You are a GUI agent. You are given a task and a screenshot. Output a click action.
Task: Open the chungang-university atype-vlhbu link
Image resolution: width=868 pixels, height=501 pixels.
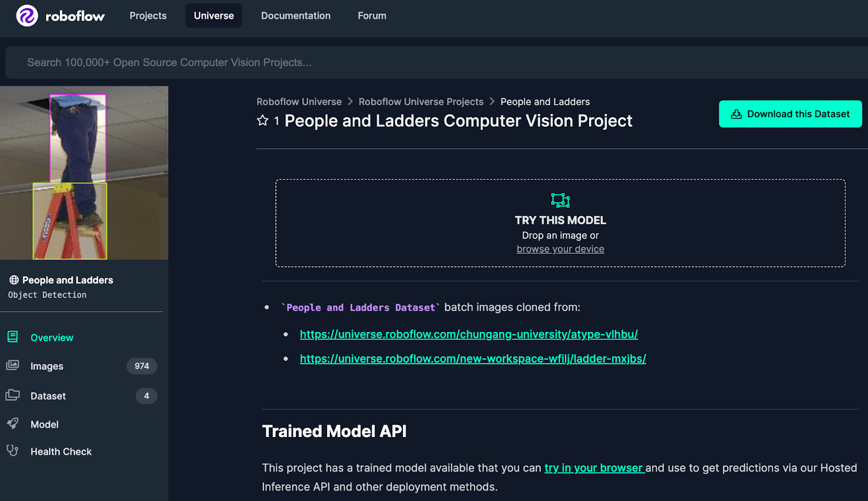[469, 334]
